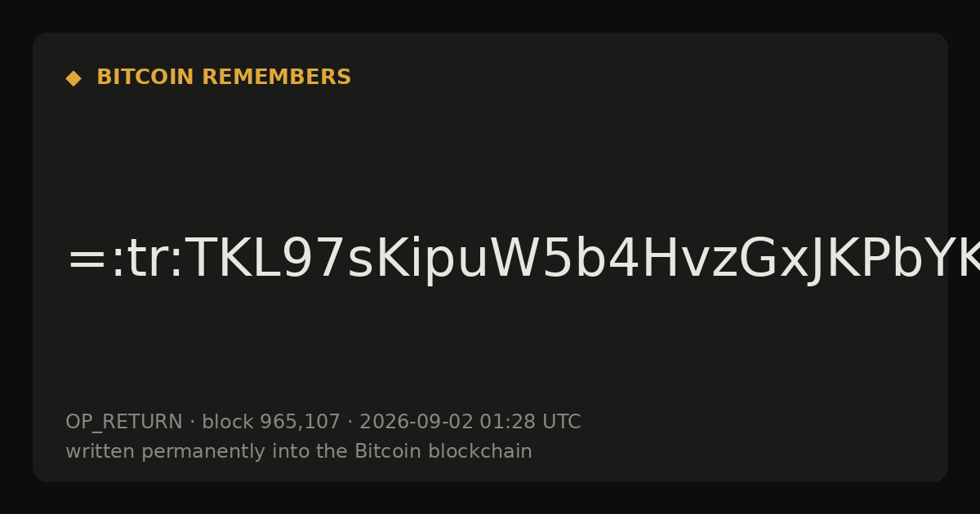Click the words 'Bitcoin blockchain' in caption
The width and height of the screenshot is (980, 514).
(443, 451)
